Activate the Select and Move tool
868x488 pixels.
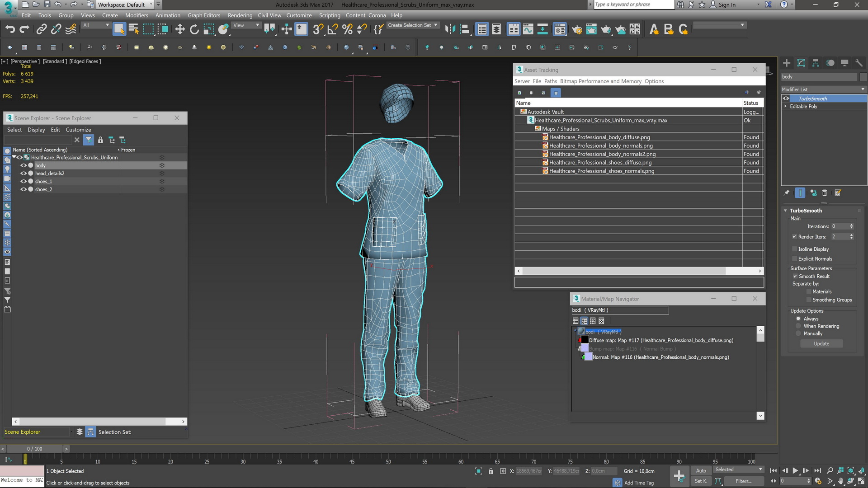click(x=180, y=29)
